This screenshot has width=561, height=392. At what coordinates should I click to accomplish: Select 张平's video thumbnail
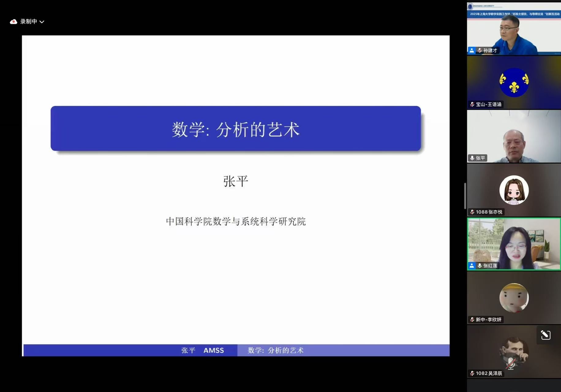point(514,136)
